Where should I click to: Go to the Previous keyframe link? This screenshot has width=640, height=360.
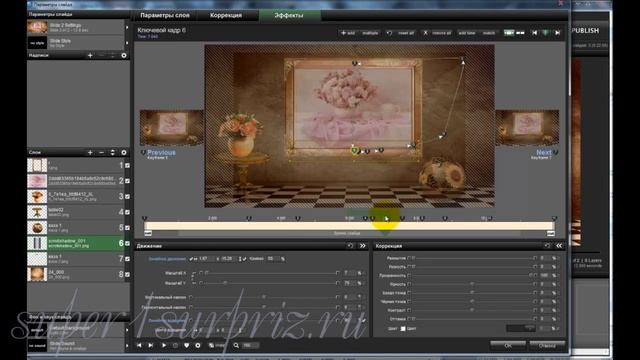click(161, 152)
